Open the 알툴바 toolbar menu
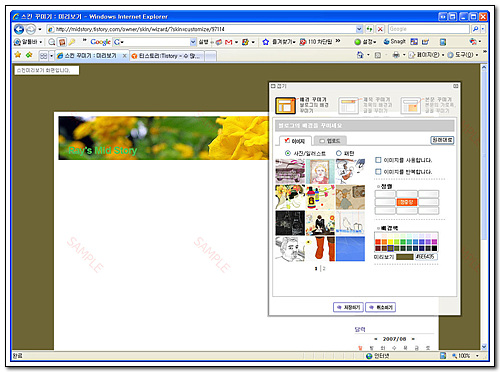 (x=28, y=42)
